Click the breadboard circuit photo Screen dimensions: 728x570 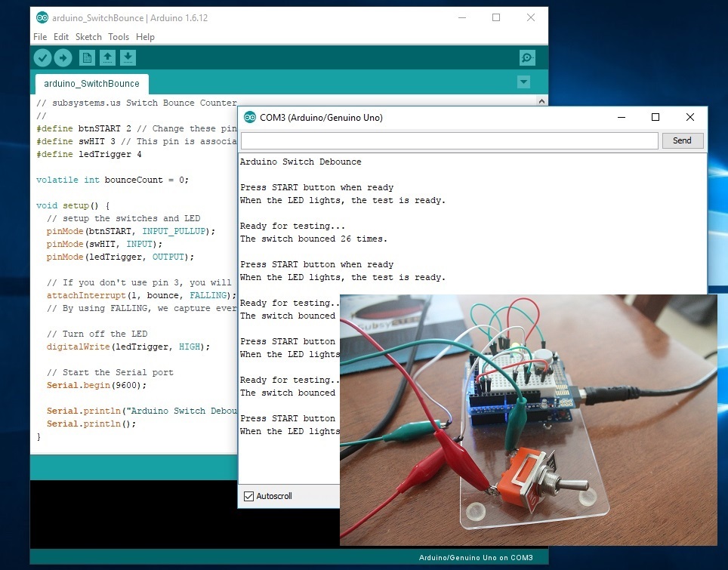pyautogui.click(x=529, y=420)
